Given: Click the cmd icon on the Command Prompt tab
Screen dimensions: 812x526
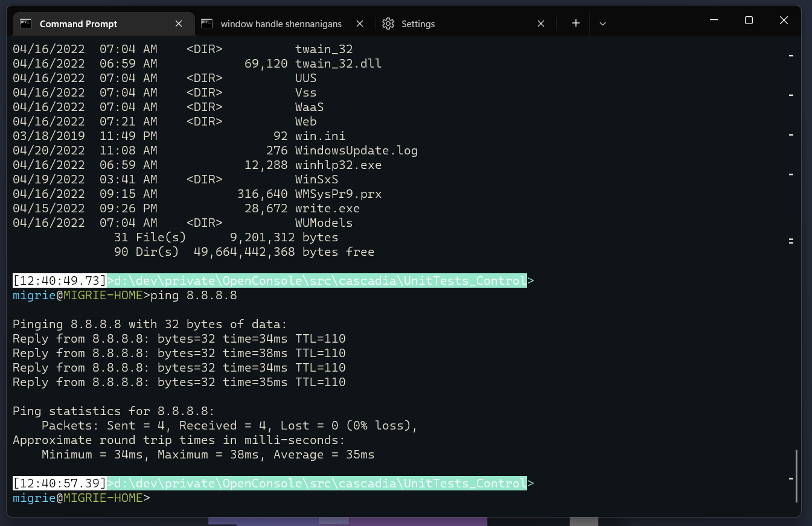Looking at the screenshot, I should 25,24.
